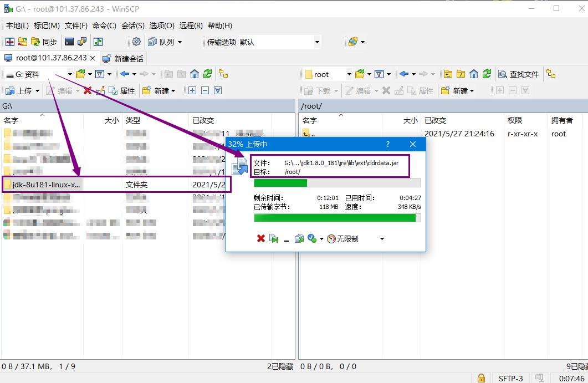The image size is (588, 383).
Task: Refresh the remote panel
Action: click(487, 74)
